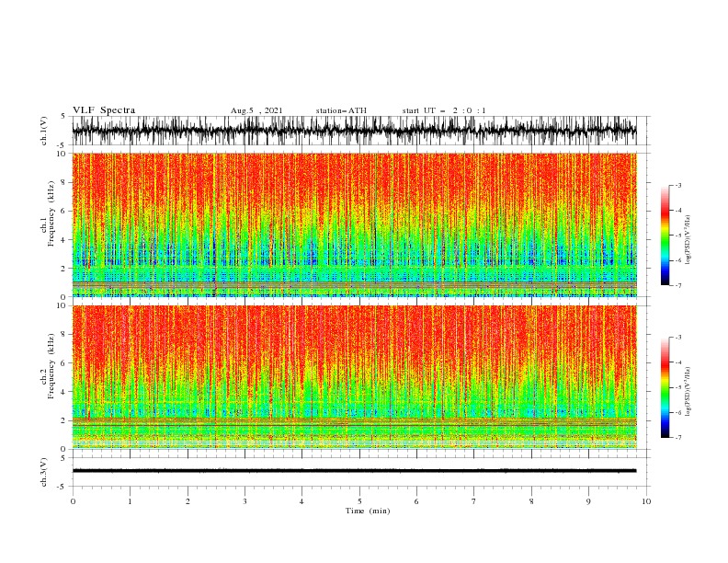Click time axis tick label "4"

301,501
